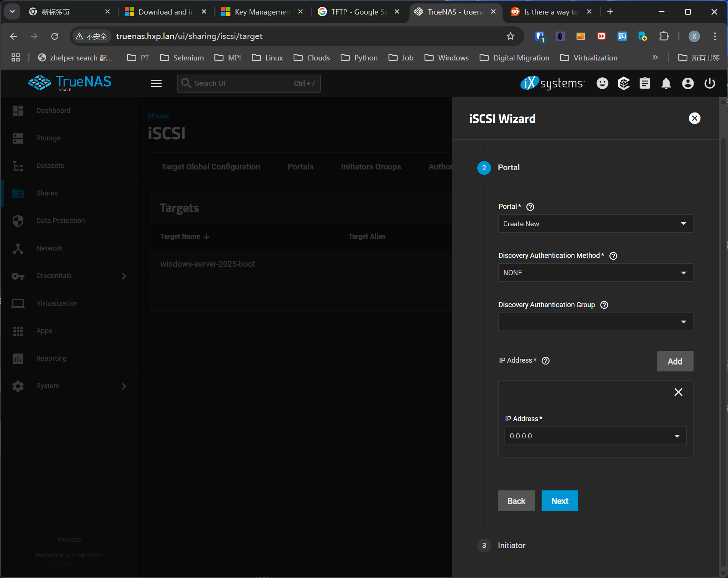This screenshot has width=728, height=578.
Task: Click the Search UI input field
Action: pyautogui.click(x=249, y=83)
